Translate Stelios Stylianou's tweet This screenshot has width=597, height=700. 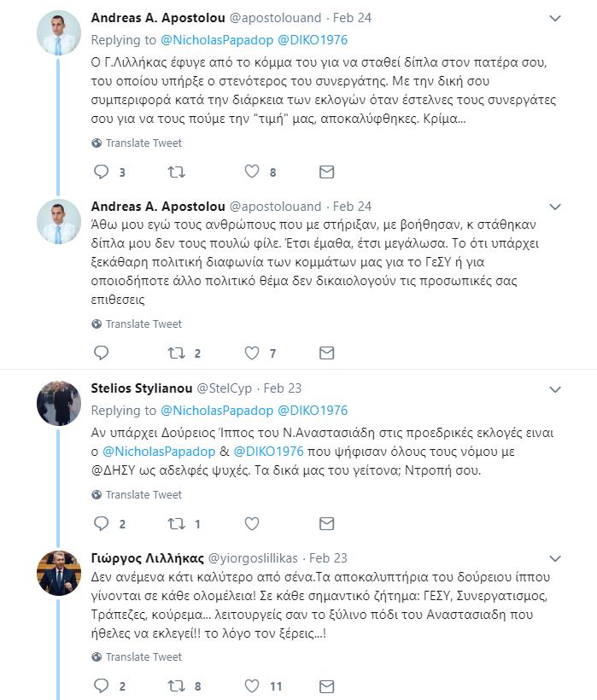pos(138,494)
